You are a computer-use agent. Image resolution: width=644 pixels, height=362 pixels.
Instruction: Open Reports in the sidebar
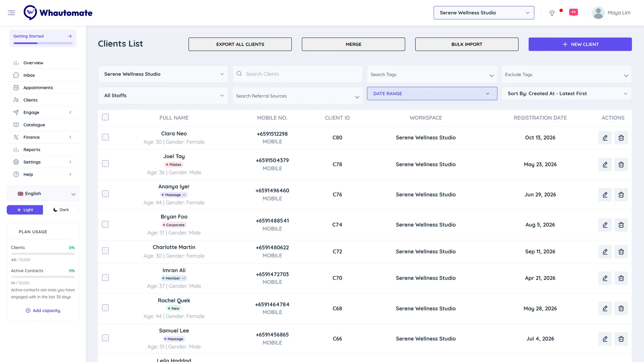pos(43,150)
